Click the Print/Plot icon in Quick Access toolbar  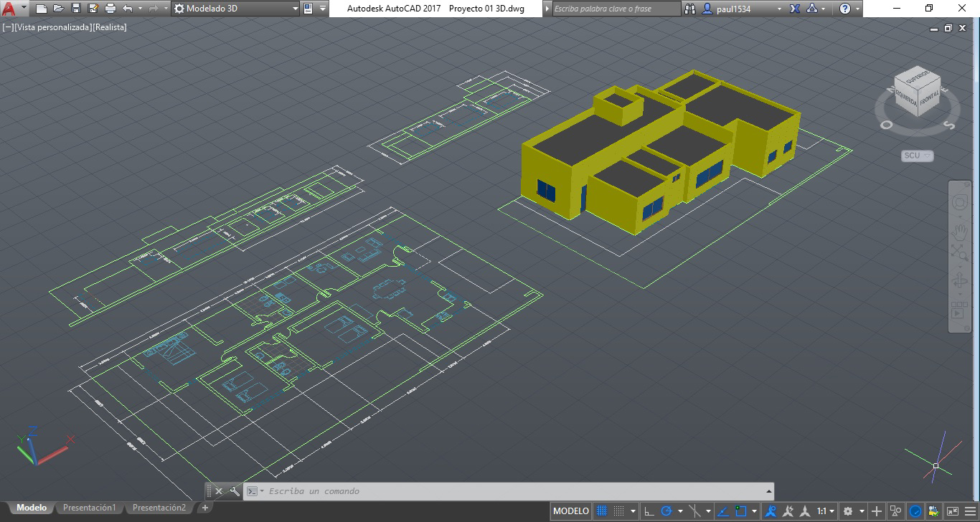click(109, 9)
